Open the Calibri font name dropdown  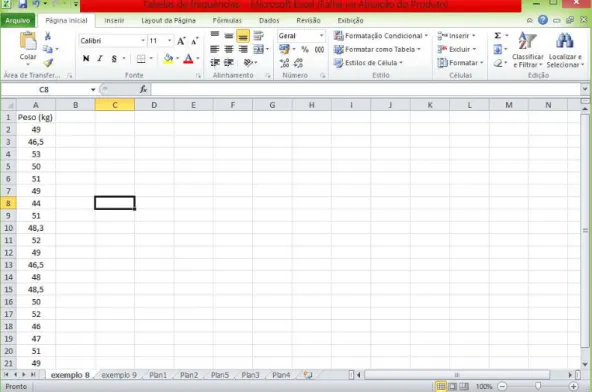point(143,41)
